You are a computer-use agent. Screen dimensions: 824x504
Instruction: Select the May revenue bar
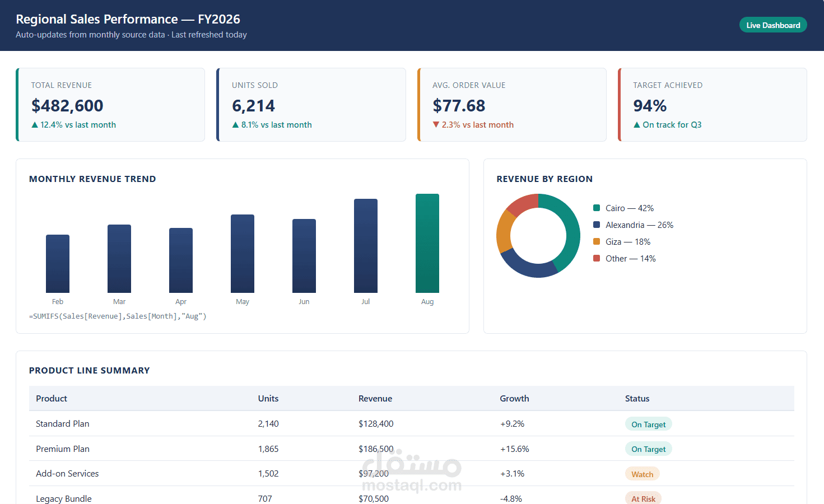click(243, 254)
